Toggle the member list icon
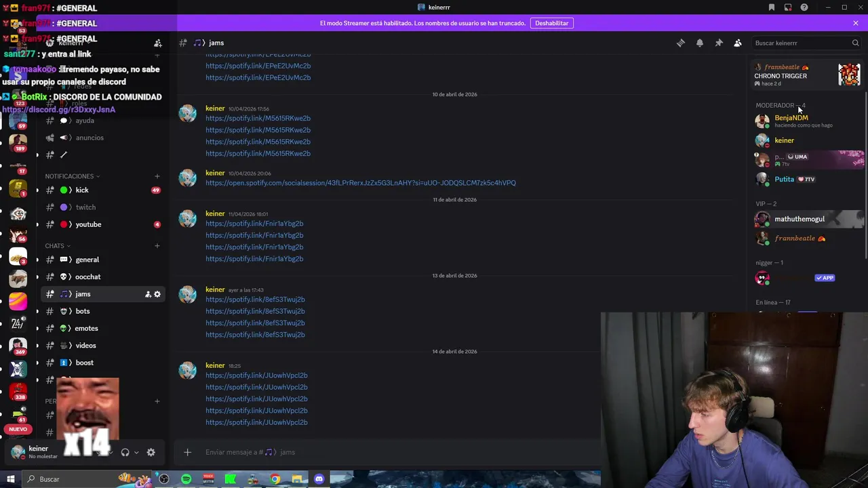The height and width of the screenshot is (488, 868). (x=738, y=43)
